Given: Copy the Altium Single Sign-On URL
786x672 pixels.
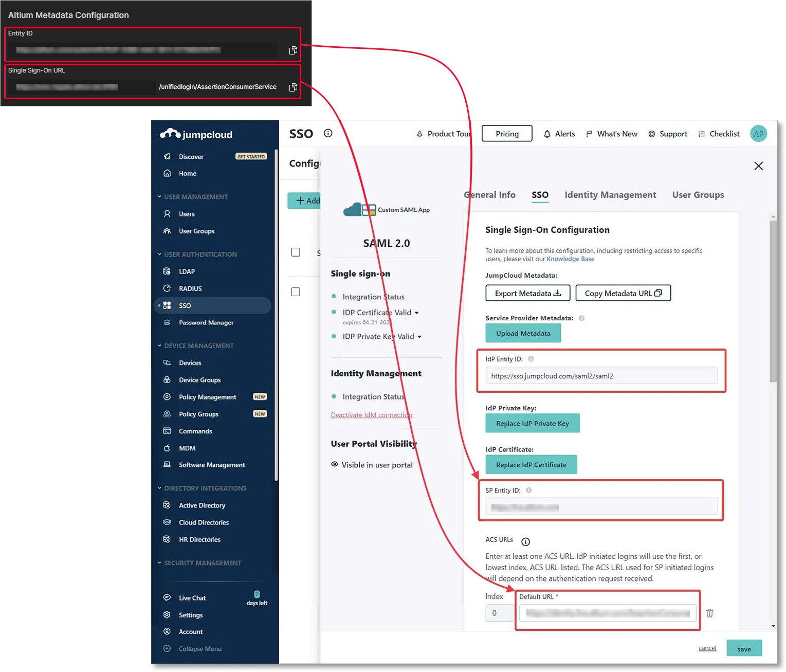Looking at the screenshot, I should [293, 87].
